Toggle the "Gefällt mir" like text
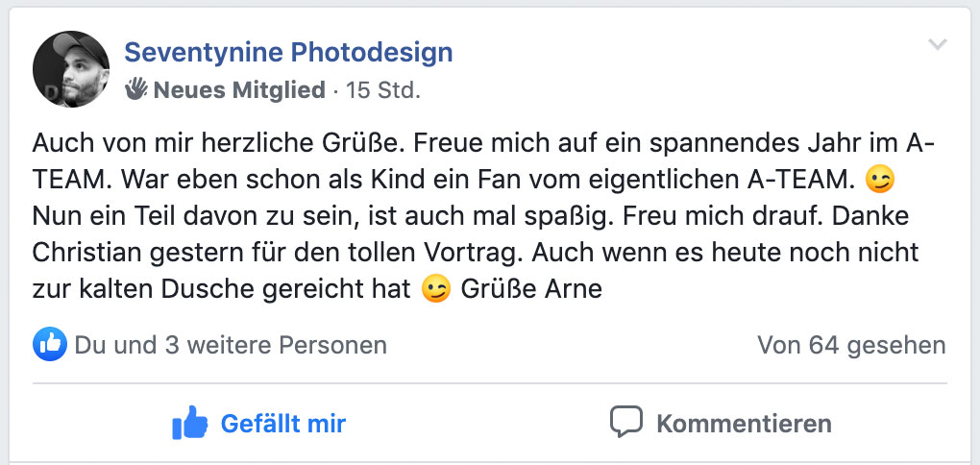 tap(282, 423)
